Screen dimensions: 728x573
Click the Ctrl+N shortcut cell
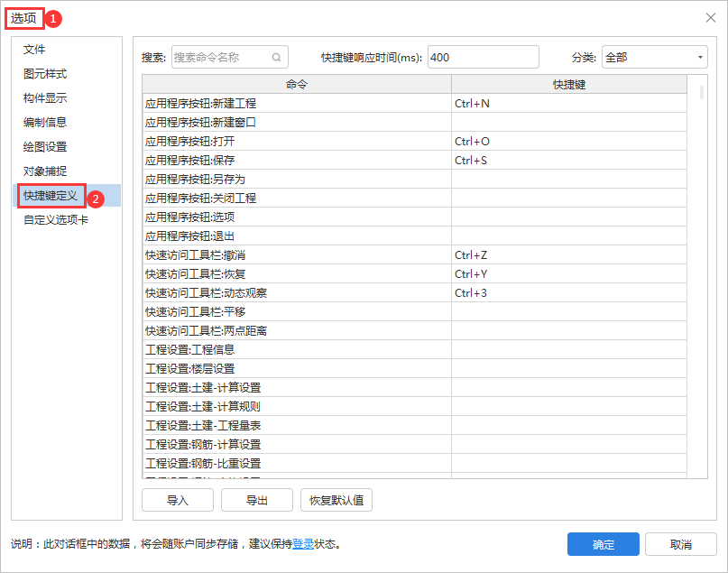569,103
